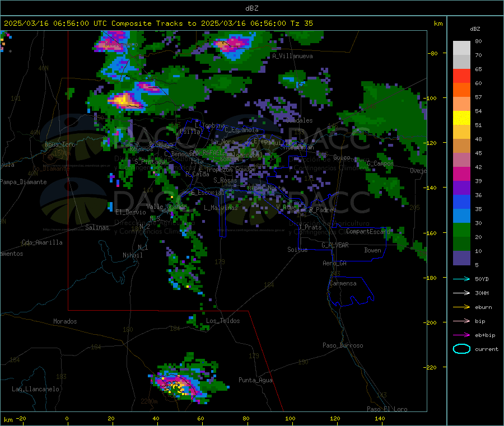Click the N_1 map label
504x426 pixels.
[143, 247]
